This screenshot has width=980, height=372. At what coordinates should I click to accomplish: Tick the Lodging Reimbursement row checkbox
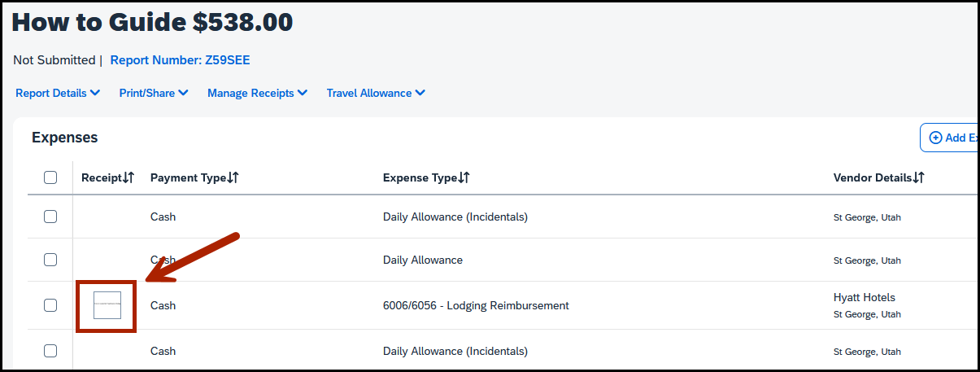[50, 305]
